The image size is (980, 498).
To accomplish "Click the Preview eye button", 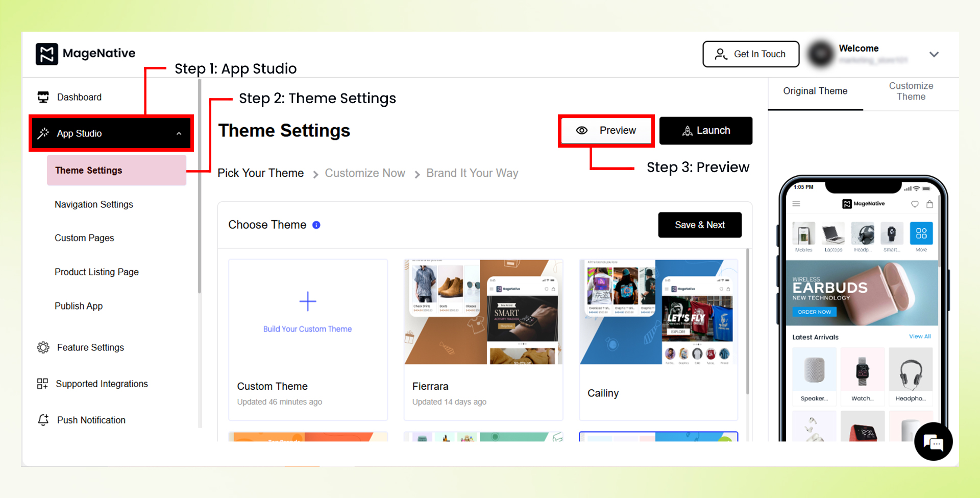I will click(x=606, y=130).
